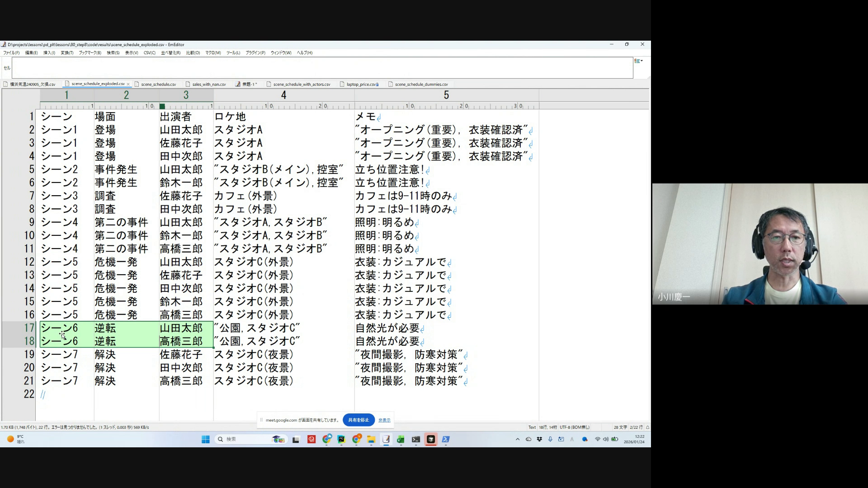The height and width of the screenshot is (488, 868).
Task: Click the 非表示 hide link
Action: [384, 420]
